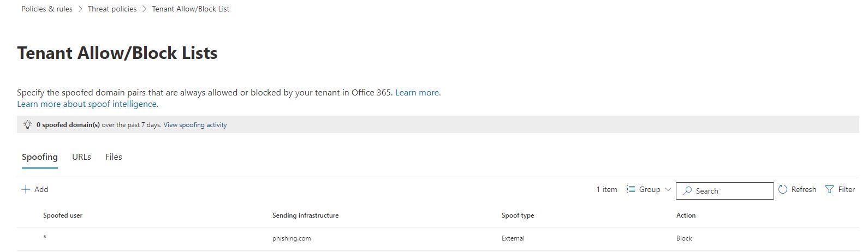Open the Learn more link
Screen dimensions: 868x252
(418, 93)
